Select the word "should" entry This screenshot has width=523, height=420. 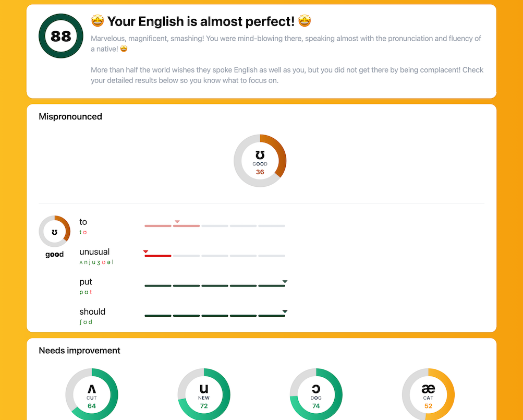(x=92, y=312)
